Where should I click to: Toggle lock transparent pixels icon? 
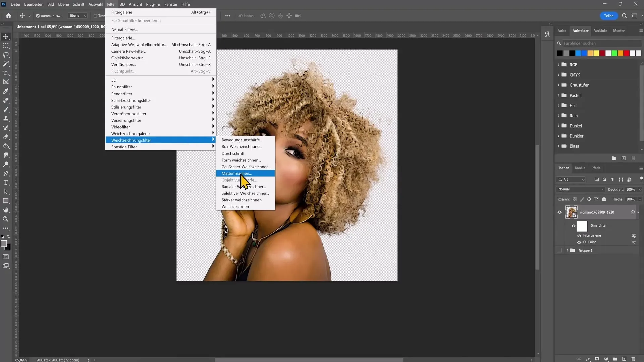(x=575, y=199)
